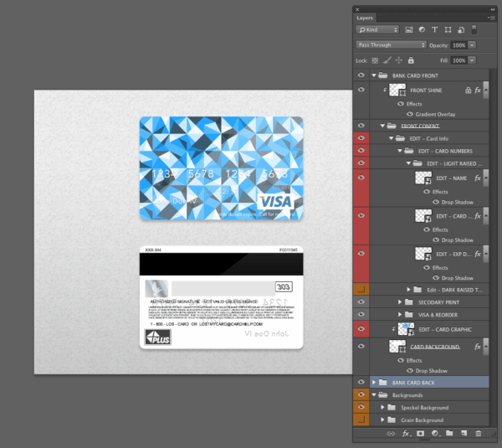Image resolution: width=502 pixels, height=448 pixels.
Task: Lock all padlock icon
Action: coord(411,60)
